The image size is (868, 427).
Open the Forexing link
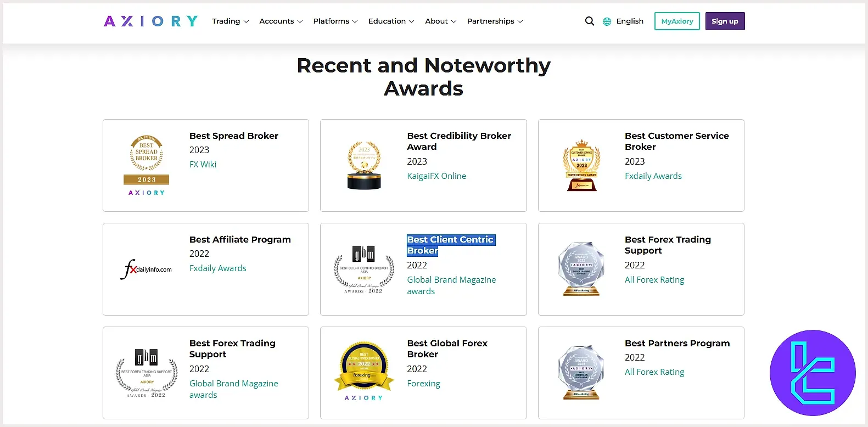[x=423, y=384]
